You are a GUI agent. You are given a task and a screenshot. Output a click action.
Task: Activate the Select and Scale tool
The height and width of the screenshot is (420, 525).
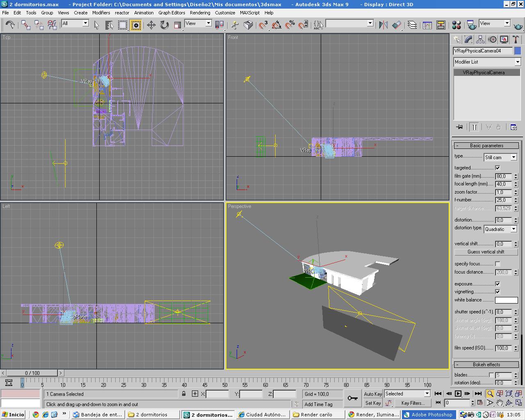point(178,25)
